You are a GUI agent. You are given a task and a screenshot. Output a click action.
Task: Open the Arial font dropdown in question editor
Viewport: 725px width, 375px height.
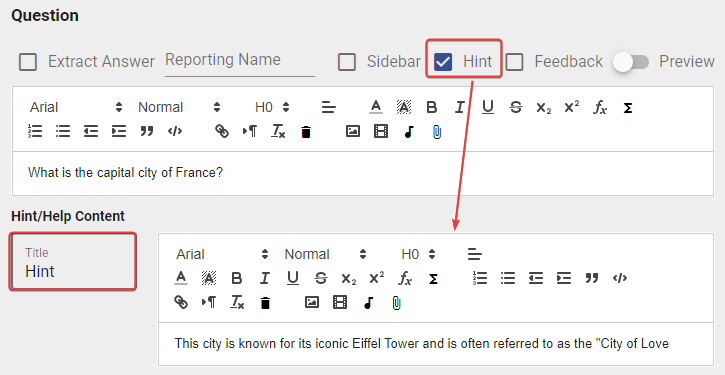[76, 107]
